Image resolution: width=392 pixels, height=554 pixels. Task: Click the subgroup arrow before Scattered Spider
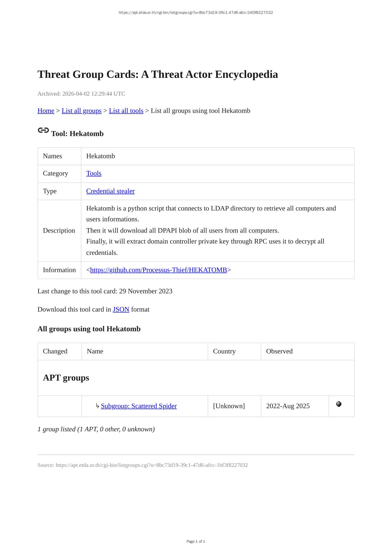point(98,406)
